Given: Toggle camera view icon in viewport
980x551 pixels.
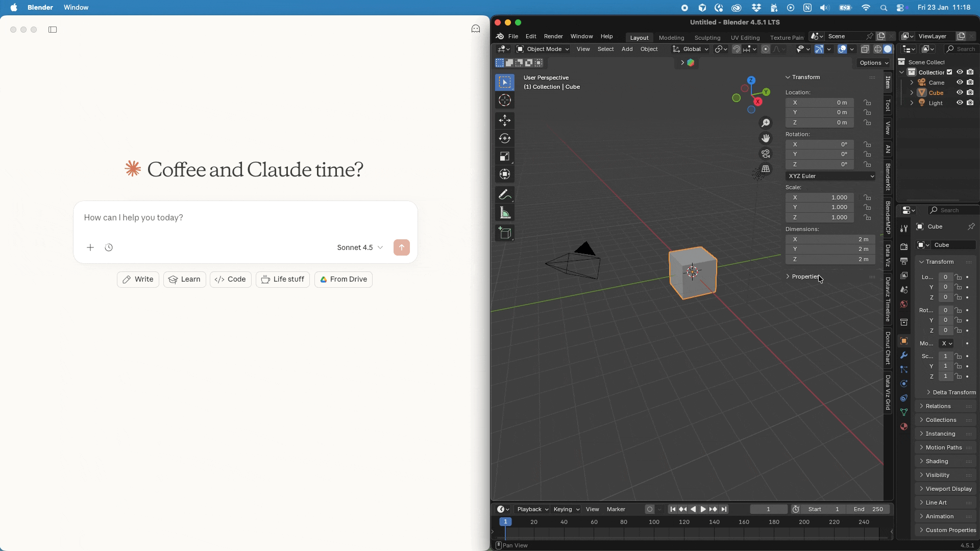Looking at the screenshot, I should pos(766,154).
